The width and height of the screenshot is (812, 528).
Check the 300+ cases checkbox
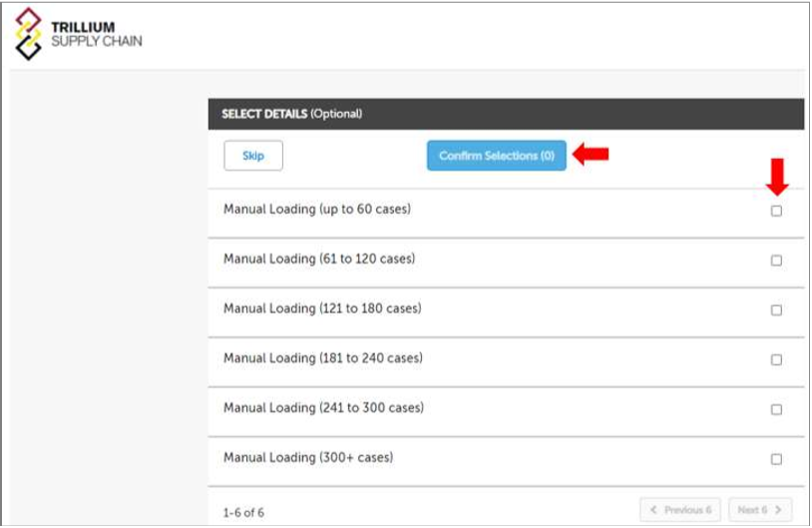click(x=776, y=459)
